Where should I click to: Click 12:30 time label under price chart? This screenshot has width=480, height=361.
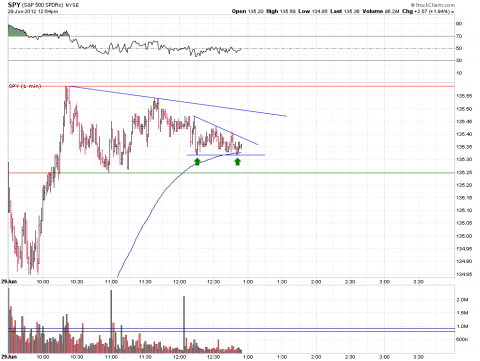213,282
